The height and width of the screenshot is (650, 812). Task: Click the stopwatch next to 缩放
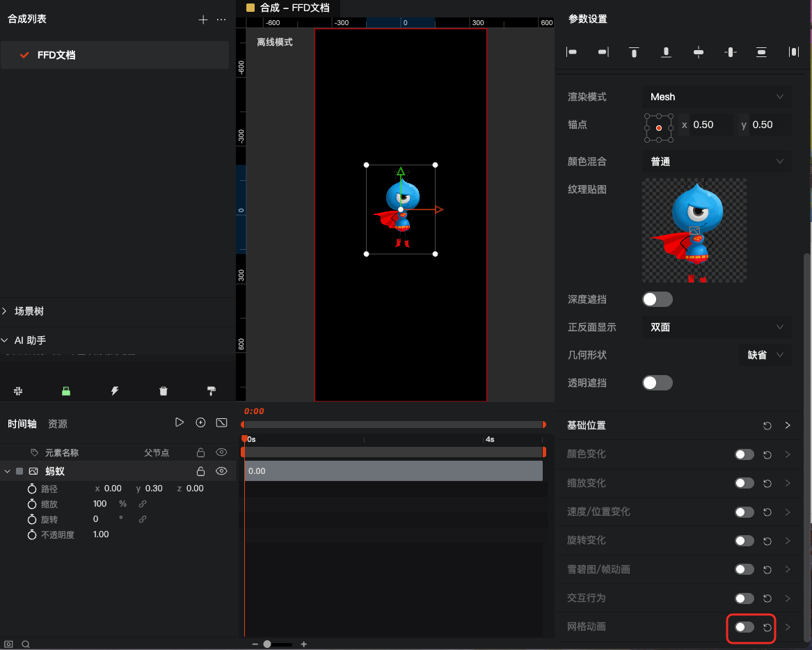[32, 504]
